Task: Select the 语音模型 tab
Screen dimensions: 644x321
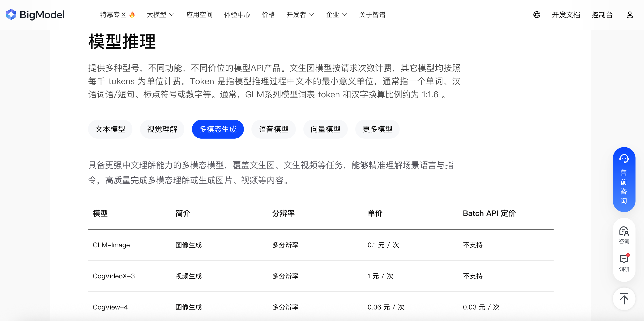Action: pyautogui.click(x=274, y=129)
